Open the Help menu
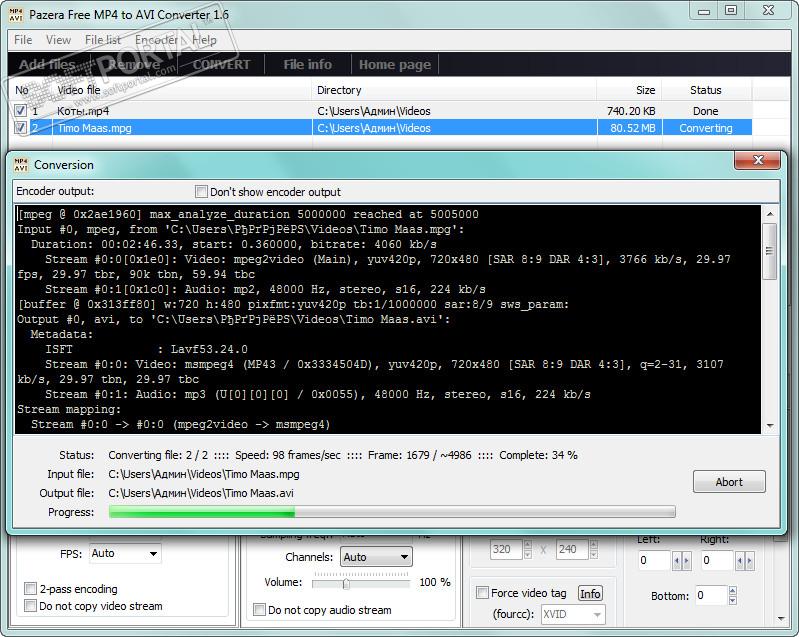This screenshot has height=637, width=799. click(204, 40)
